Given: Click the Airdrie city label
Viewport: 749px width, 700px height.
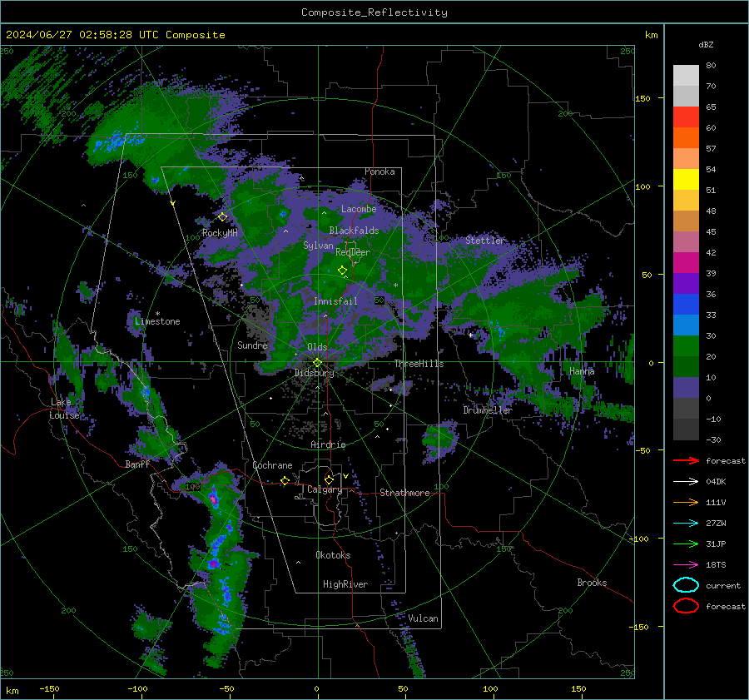Looking at the screenshot, I should coord(328,444).
